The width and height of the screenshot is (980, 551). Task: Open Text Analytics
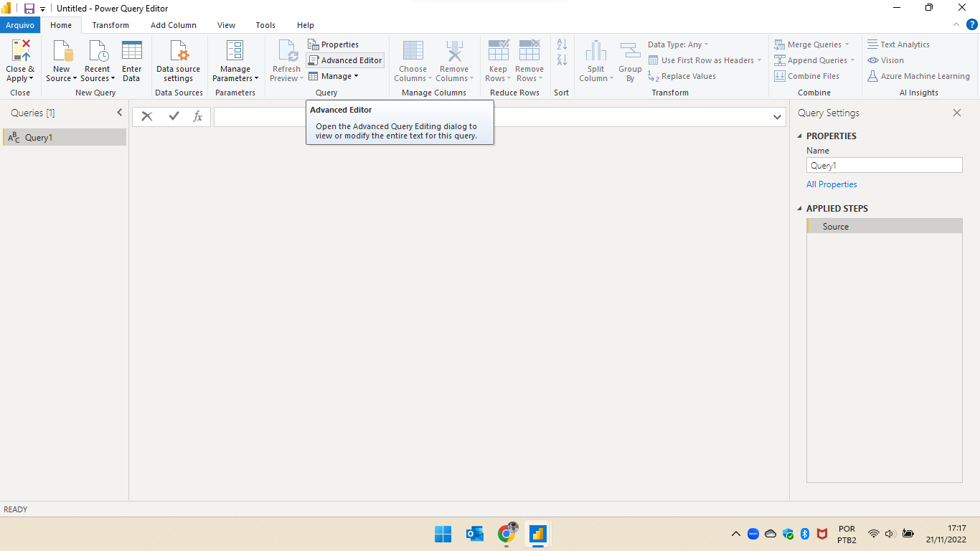point(898,44)
